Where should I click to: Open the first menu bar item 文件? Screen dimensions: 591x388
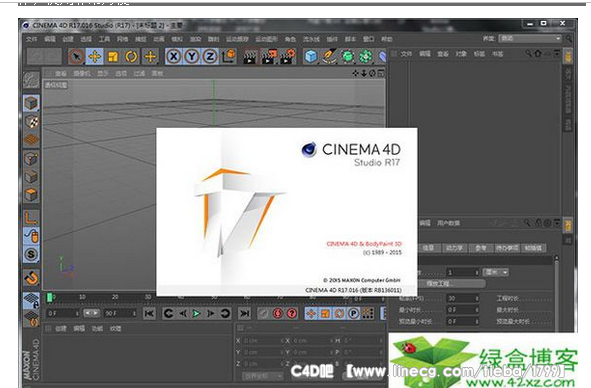(31, 39)
